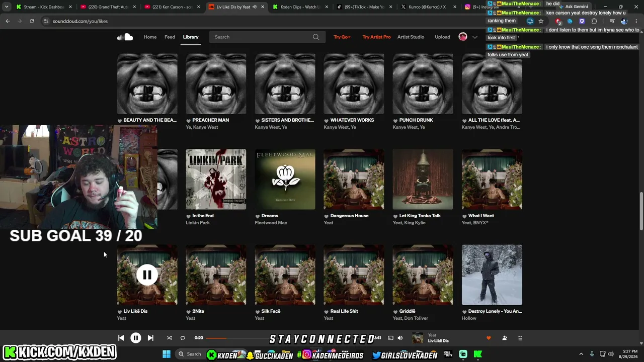Open the 2Nite track title
Viewport: 644px width, 362px height.
(x=198, y=311)
